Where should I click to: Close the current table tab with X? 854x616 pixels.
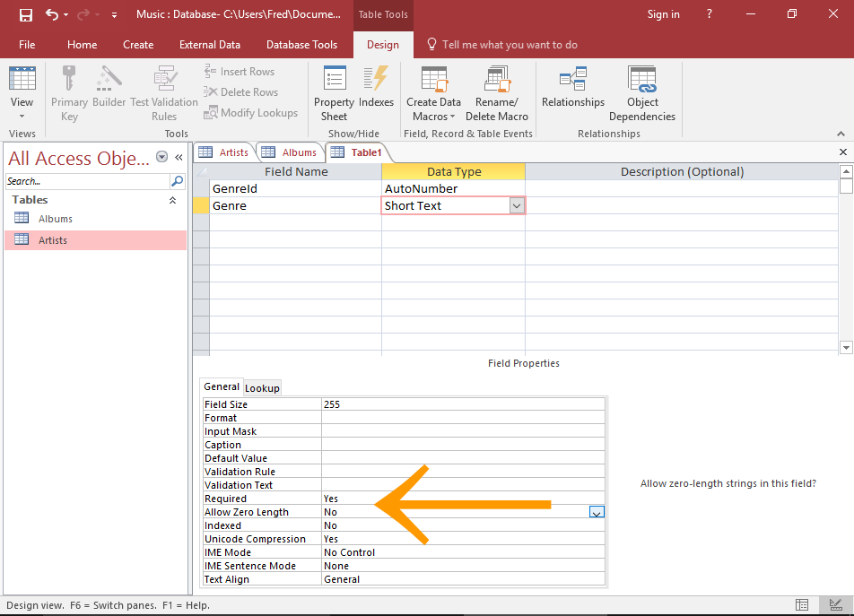pos(843,152)
